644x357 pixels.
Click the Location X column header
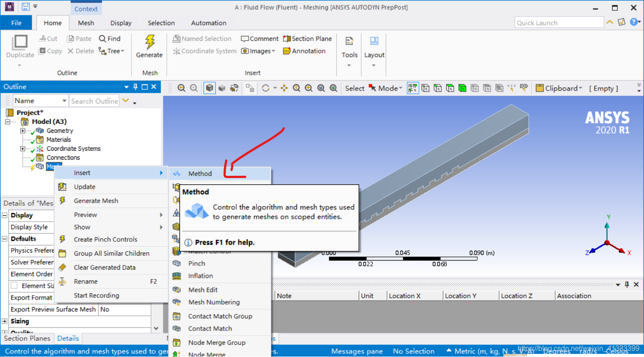pyautogui.click(x=414, y=296)
